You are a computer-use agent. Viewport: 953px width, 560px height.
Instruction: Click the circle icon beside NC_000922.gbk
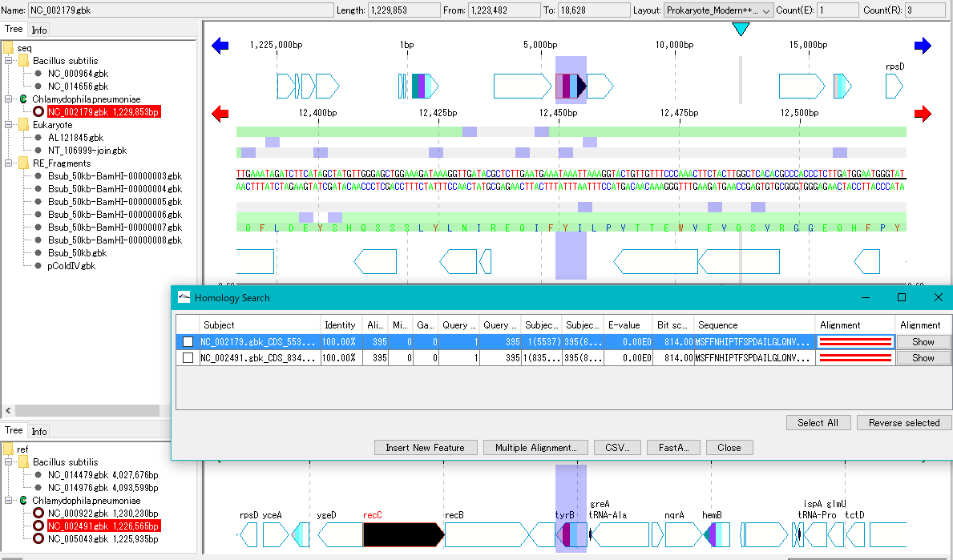[x=38, y=514]
